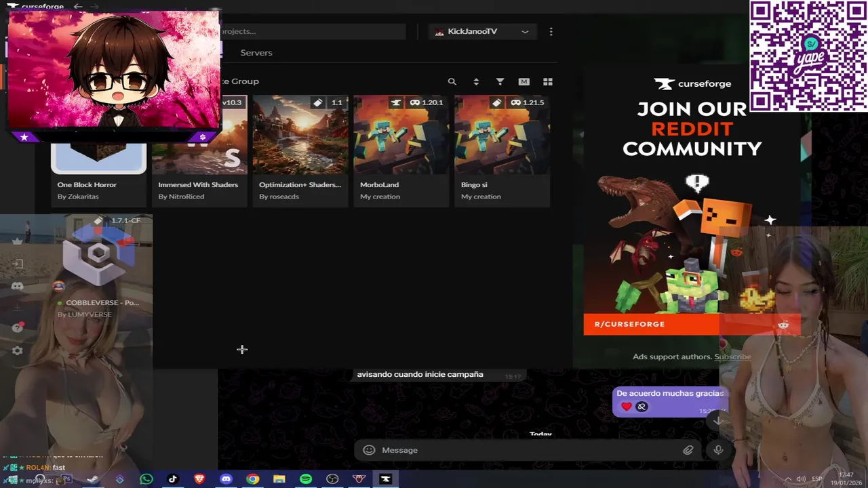
Task: Open the Bingo si modpack thumbnail
Action: click(x=502, y=134)
